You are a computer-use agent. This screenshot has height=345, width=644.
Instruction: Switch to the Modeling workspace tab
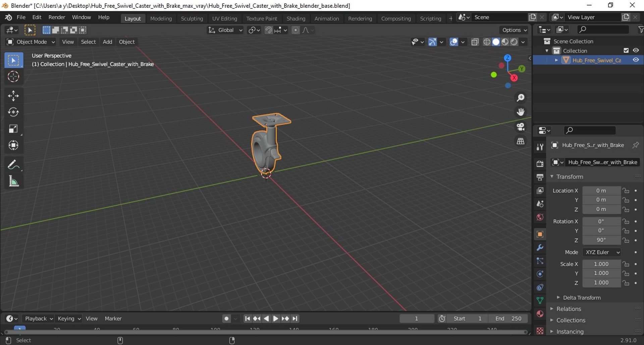pyautogui.click(x=161, y=18)
